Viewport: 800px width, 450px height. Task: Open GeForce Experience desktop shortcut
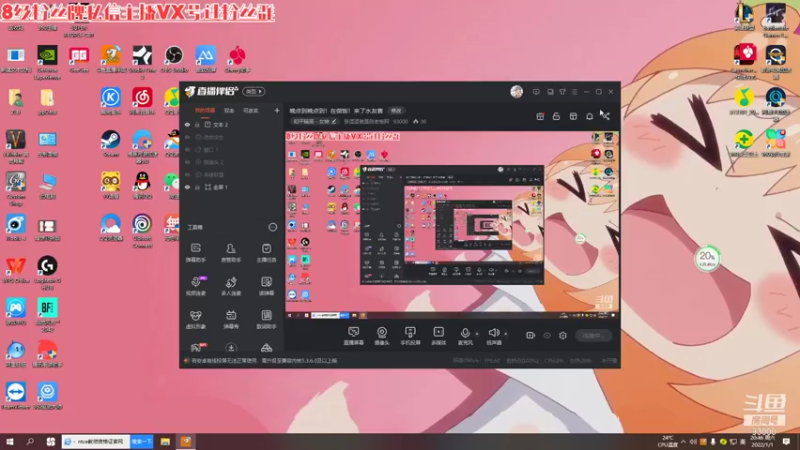pyautogui.click(x=47, y=62)
